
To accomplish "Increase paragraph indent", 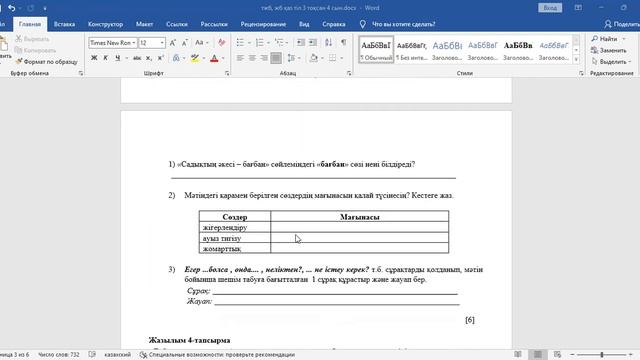I will pos(313,43).
